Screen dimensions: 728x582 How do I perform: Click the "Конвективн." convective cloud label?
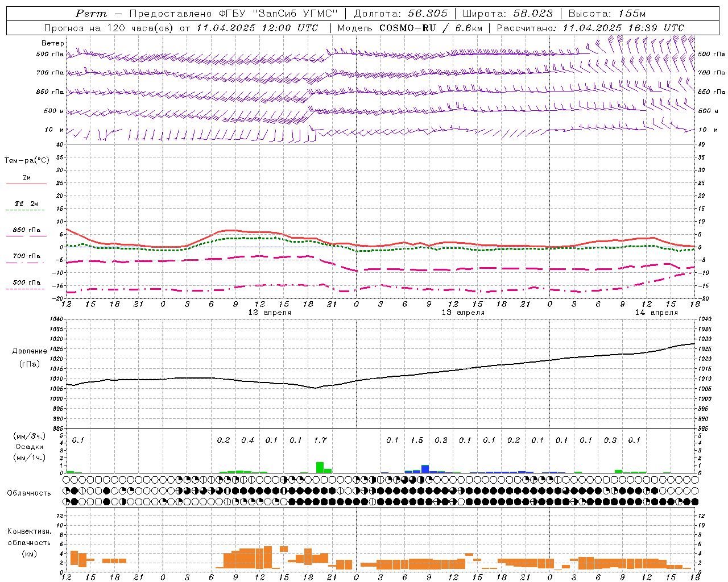point(29,531)
